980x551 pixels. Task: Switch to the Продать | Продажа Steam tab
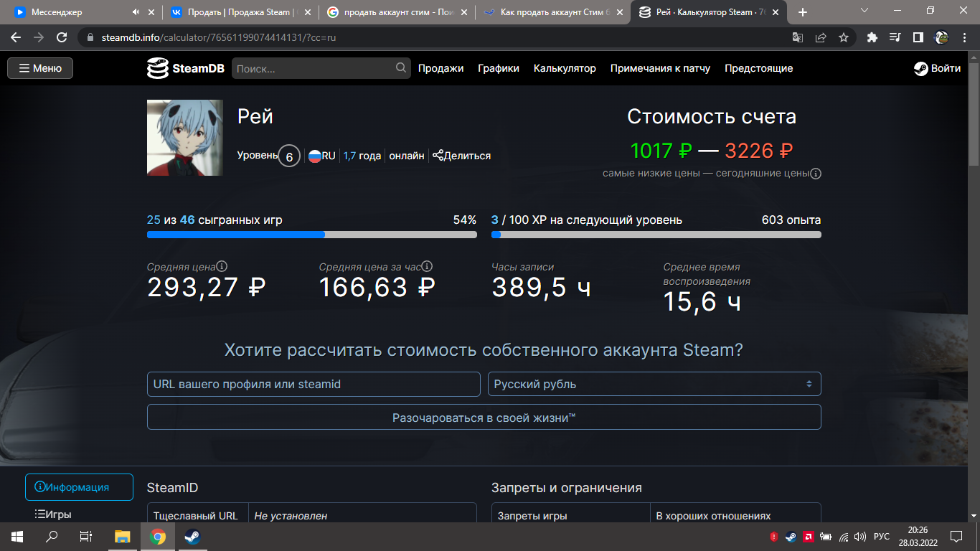(240, 12)
